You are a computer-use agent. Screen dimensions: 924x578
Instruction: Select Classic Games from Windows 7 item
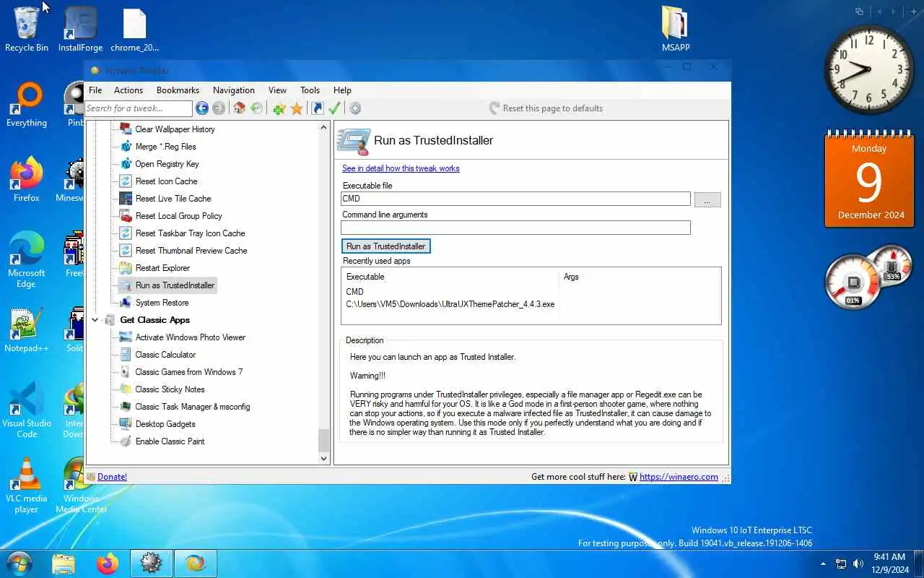point(189,372)
